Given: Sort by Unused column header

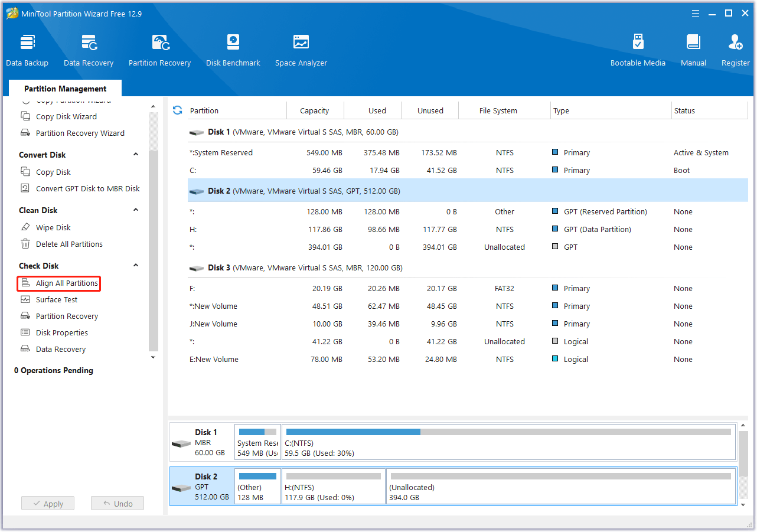Looking at the screenshot, I should click(x=430, y=110).
